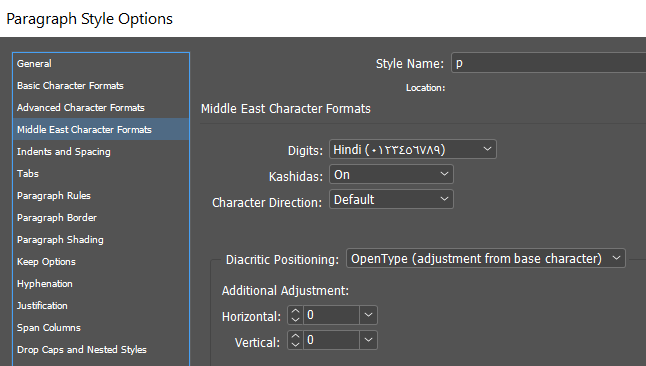Screen dimensions: 646x366
Task: Select Paragraph Shading category
Action: [x=101, y=239]
